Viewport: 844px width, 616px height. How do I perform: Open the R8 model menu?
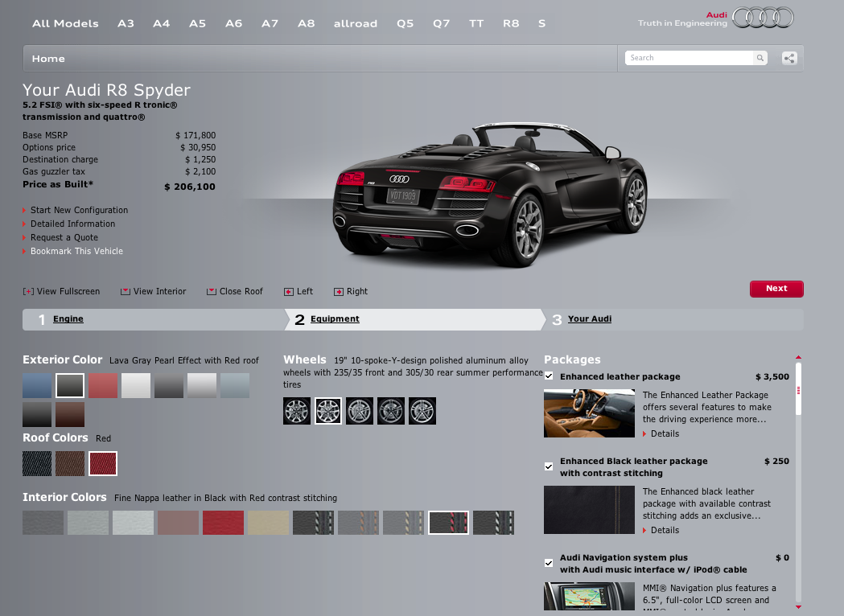tap(512, 23)
